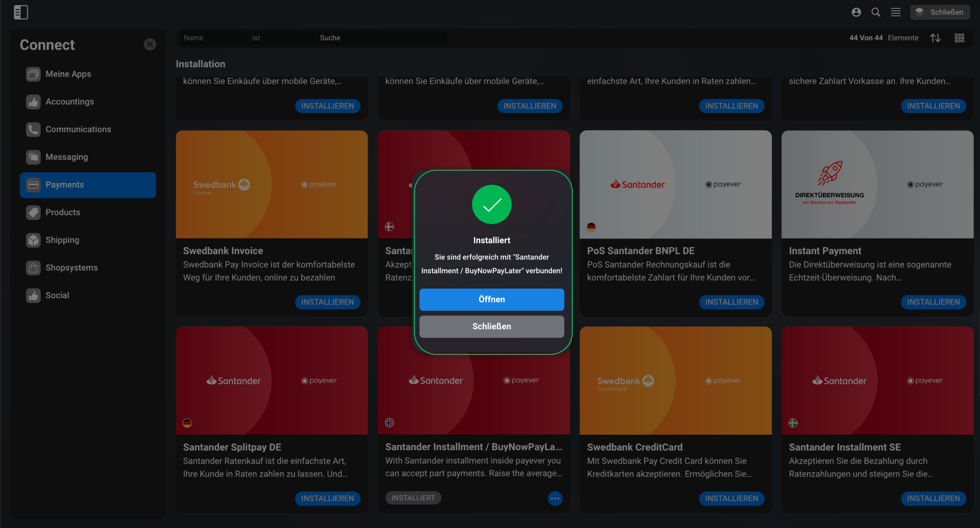Open the Products category
This screenshot has height=528, width=980.
coord(88,213)
